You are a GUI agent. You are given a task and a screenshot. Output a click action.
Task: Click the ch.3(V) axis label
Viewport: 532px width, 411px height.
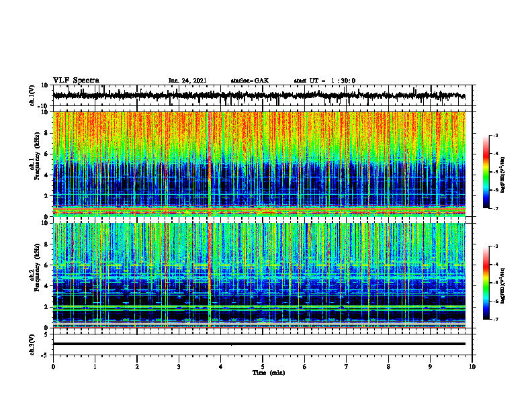[x=32, y=345]
